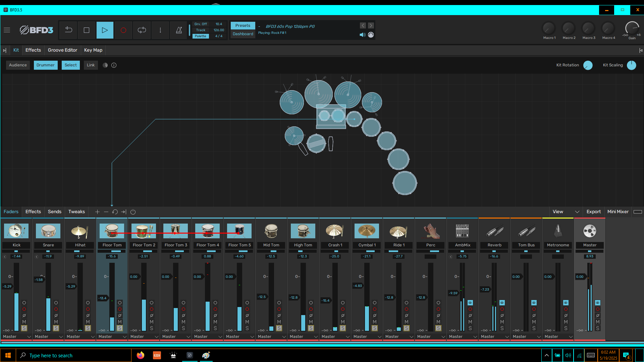Go to next preset with right arrow
Viewport: 644px width, 362px height.
371,25
